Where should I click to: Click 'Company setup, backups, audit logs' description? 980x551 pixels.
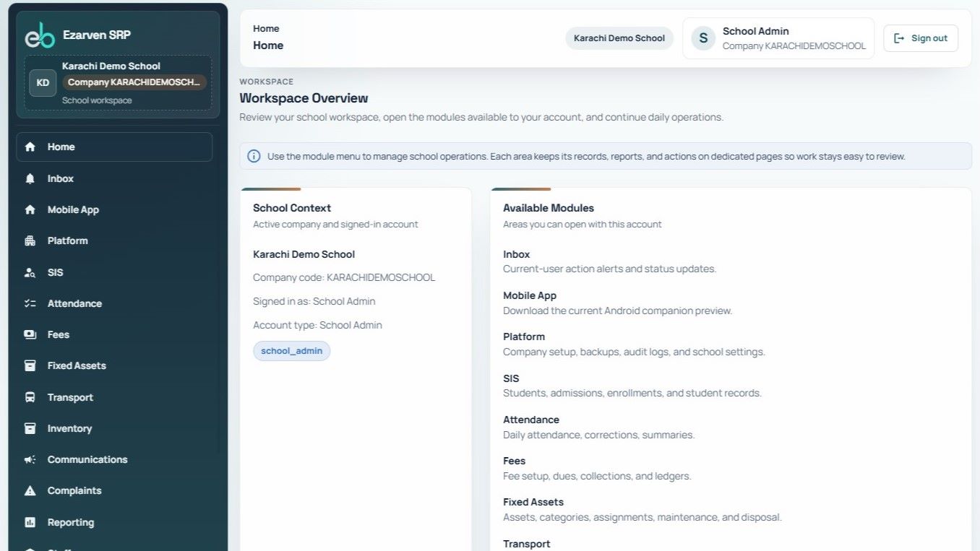click(634, 352)
